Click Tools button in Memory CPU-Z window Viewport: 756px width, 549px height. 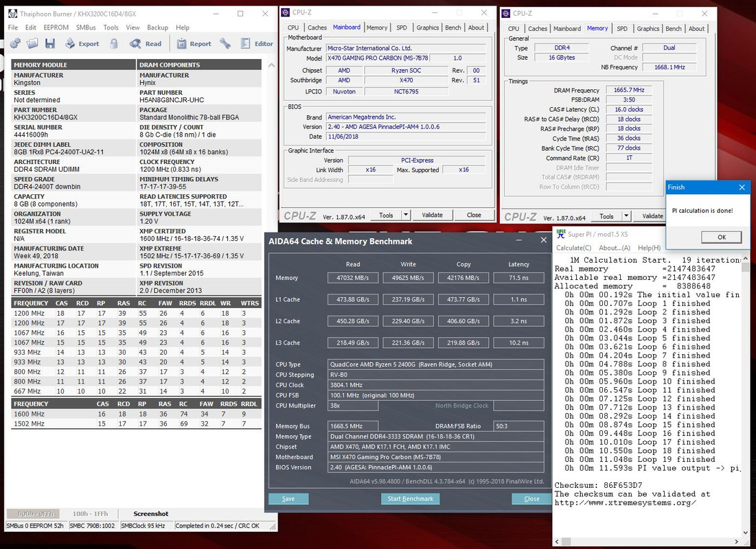coord(606,216)
